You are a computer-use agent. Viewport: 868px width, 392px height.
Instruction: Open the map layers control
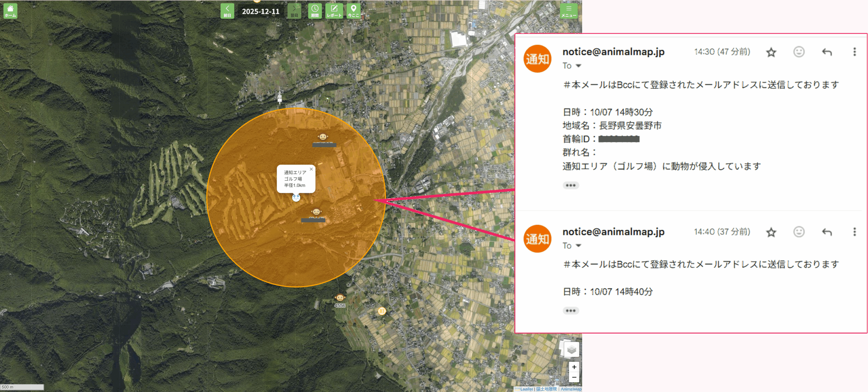point(572,350)
